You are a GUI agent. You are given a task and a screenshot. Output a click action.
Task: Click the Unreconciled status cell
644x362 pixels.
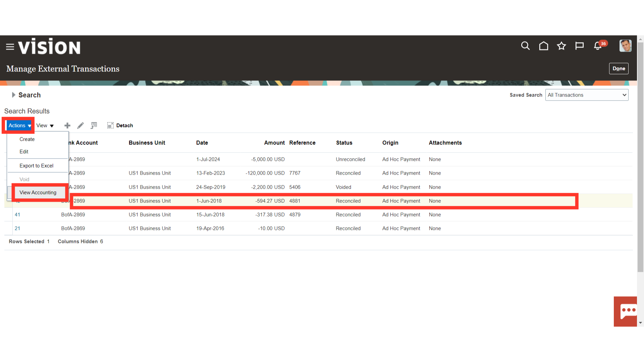click(350, 159)
